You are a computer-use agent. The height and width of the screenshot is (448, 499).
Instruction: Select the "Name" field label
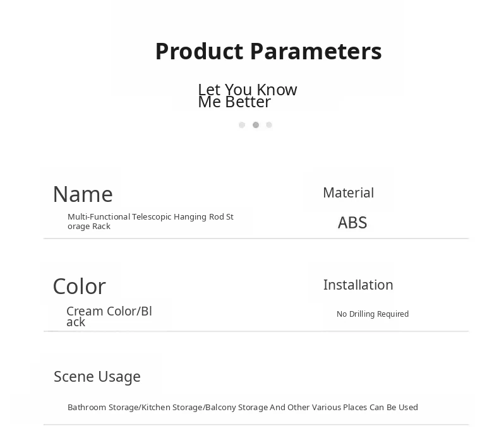coord(83,194)
